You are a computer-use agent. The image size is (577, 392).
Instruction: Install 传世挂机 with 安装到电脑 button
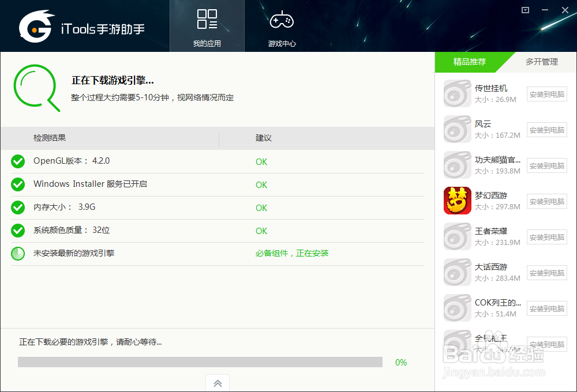click(x=547, y=94)
